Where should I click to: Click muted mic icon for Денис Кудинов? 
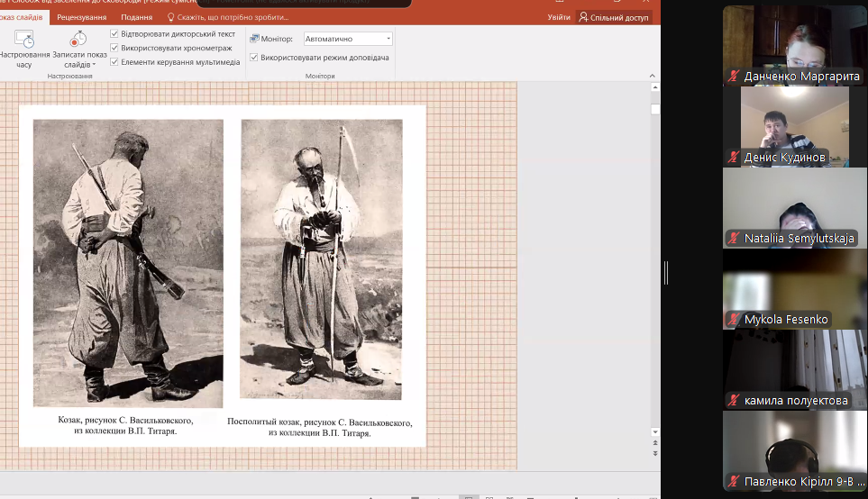click(x=734, y=157)
